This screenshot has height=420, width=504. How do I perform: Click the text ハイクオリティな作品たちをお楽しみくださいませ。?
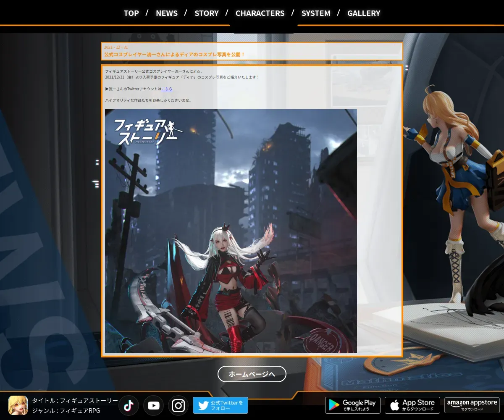tap(149, 100)
